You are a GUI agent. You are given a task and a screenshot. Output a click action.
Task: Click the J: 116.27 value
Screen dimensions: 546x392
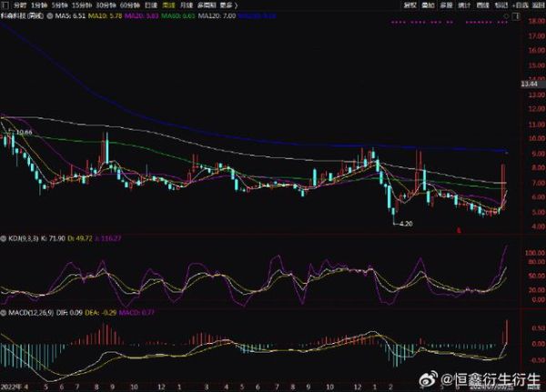point(108,238)
